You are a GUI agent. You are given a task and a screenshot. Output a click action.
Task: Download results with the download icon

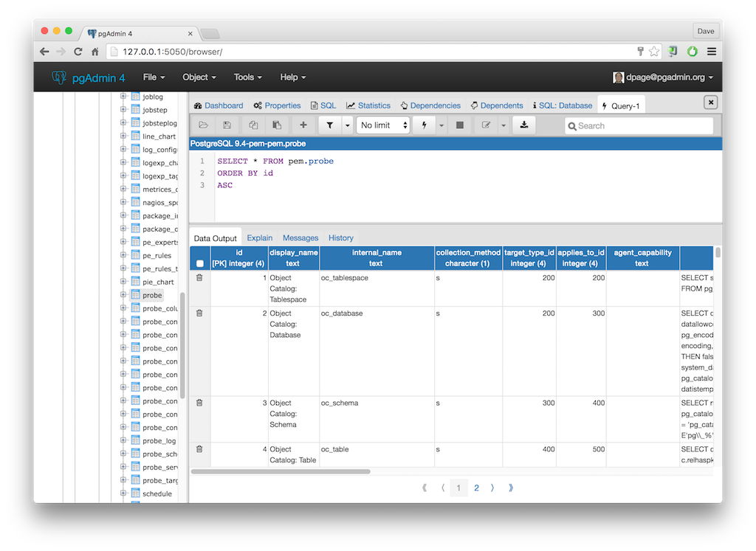(524, 125)
